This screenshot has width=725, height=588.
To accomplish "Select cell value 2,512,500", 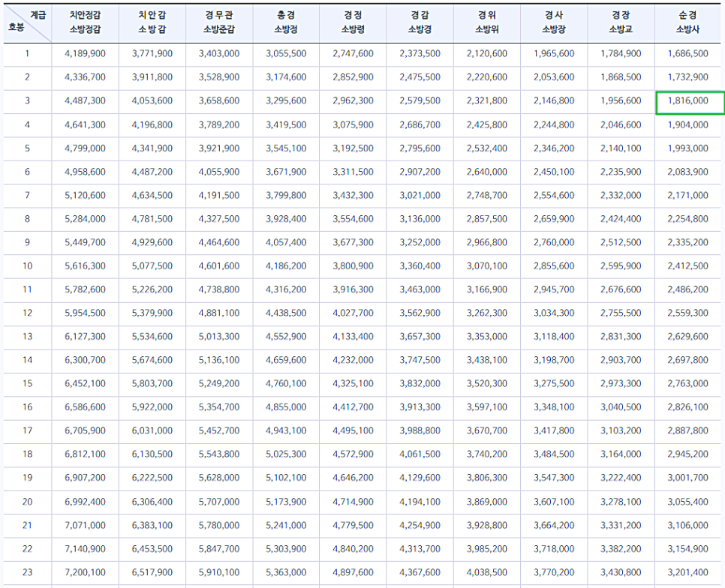I will tap(621, 242).
